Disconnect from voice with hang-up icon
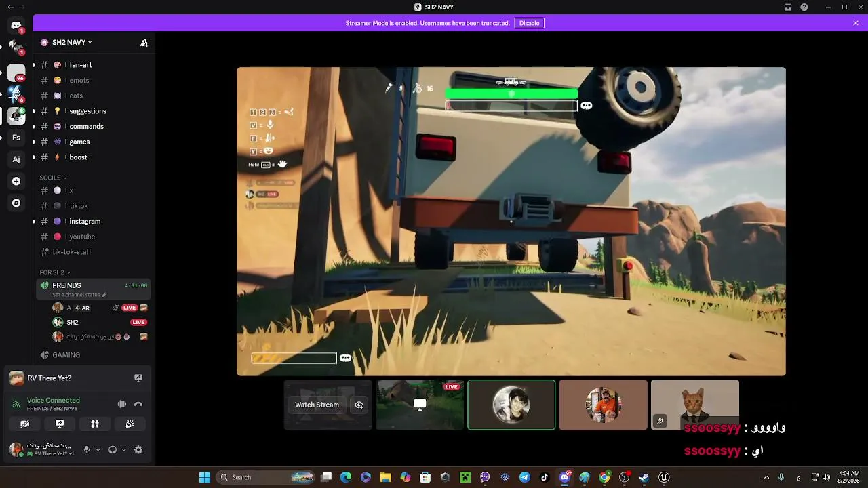The image size is (868, 488). coord(138,404)
